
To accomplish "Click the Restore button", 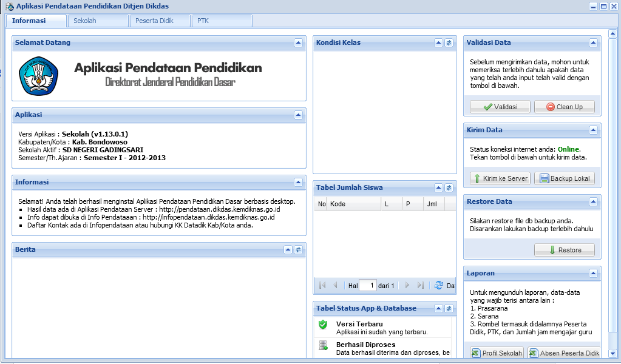I will click(x=565, y=250).
